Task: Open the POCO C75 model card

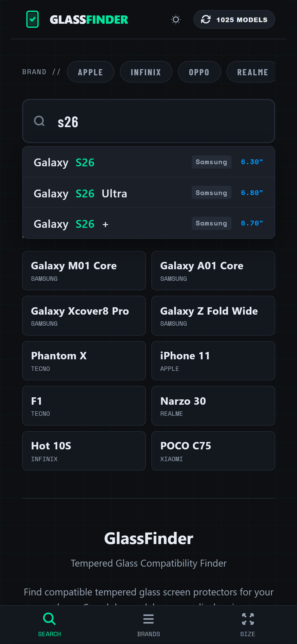Action: 213,451
